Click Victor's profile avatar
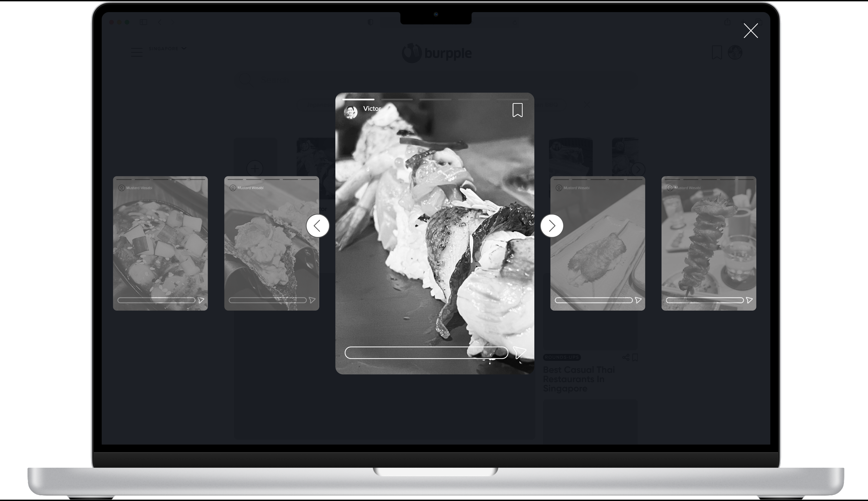868x501 pixels. [x=350, y=112]
